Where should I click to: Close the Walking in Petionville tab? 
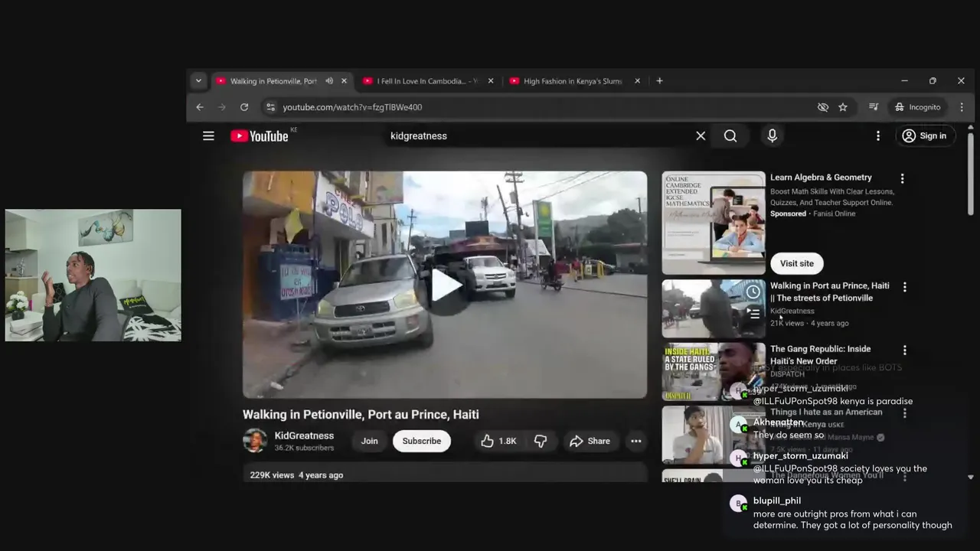click(344, 81)
